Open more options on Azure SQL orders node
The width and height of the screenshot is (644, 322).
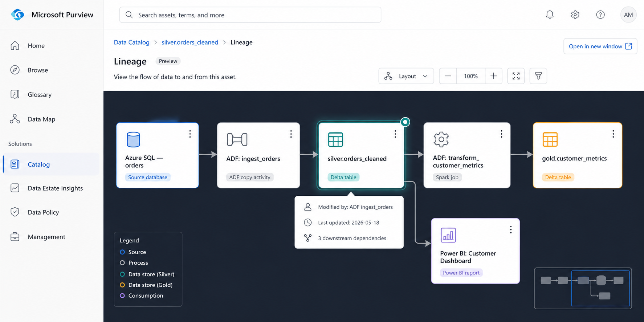[x=190, y=134]
